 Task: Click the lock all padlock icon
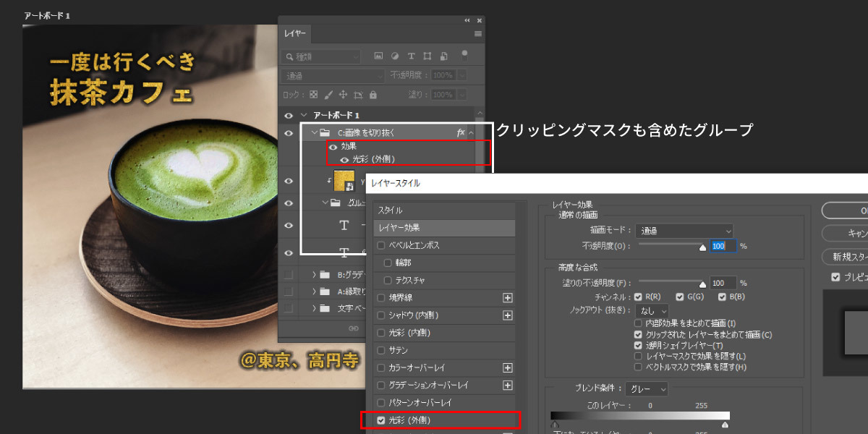pos(373,95)
